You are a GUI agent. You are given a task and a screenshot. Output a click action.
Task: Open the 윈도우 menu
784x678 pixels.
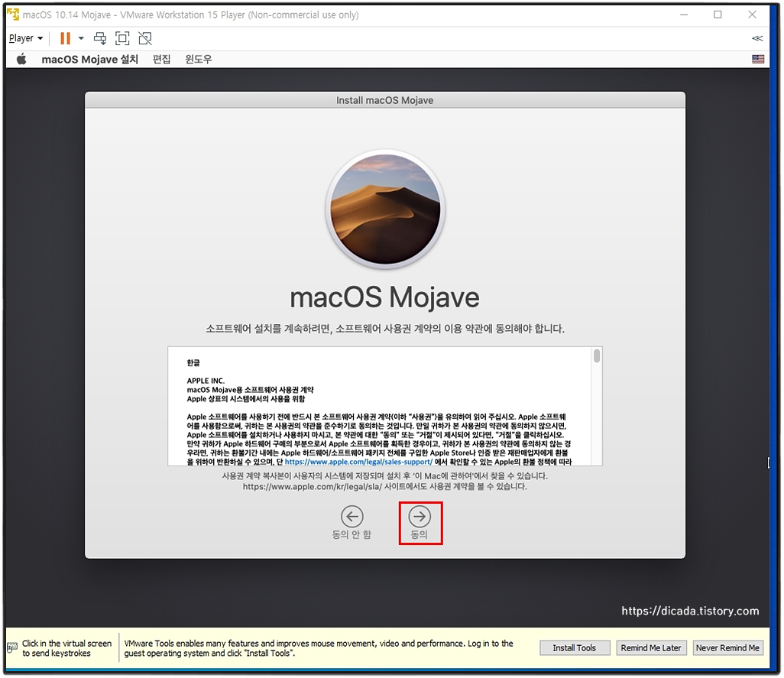(x=199, y=60)
